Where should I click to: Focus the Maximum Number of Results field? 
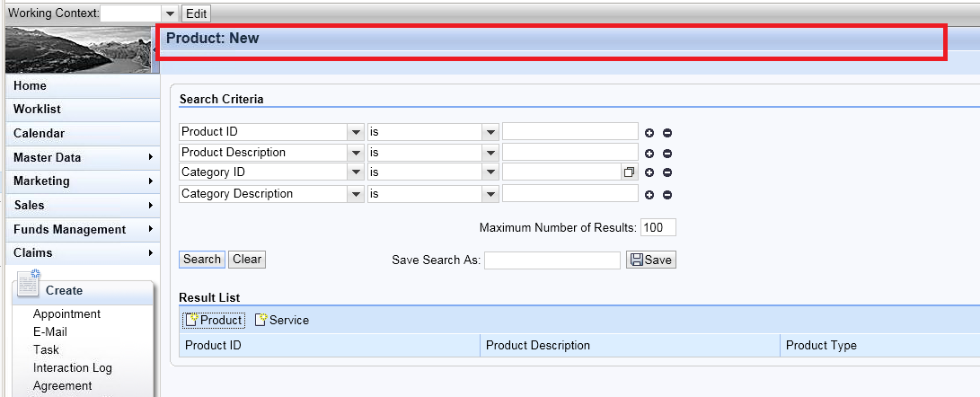pyautogui.click(x=658, y=227)
